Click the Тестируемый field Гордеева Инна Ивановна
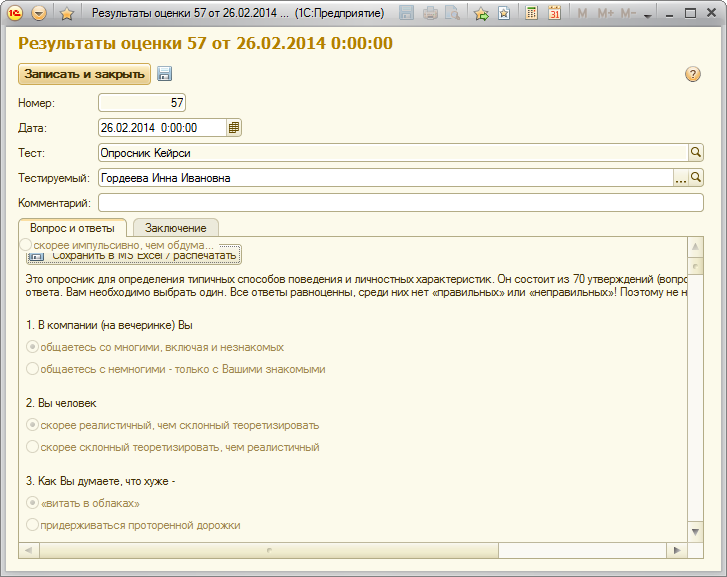 point(386,178)
